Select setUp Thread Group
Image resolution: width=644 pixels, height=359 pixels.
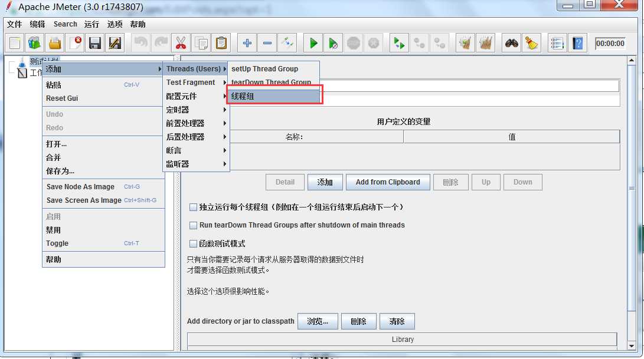point(274,69)
